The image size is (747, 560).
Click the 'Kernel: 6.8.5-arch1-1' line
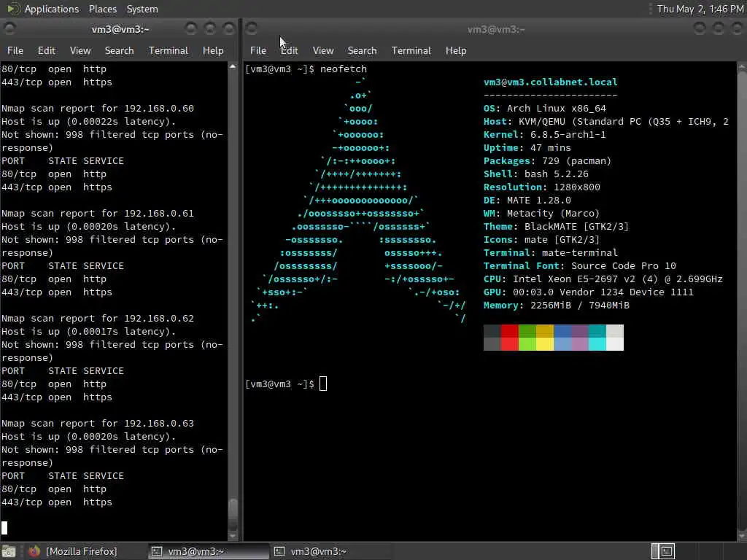(x=544, y=135)
